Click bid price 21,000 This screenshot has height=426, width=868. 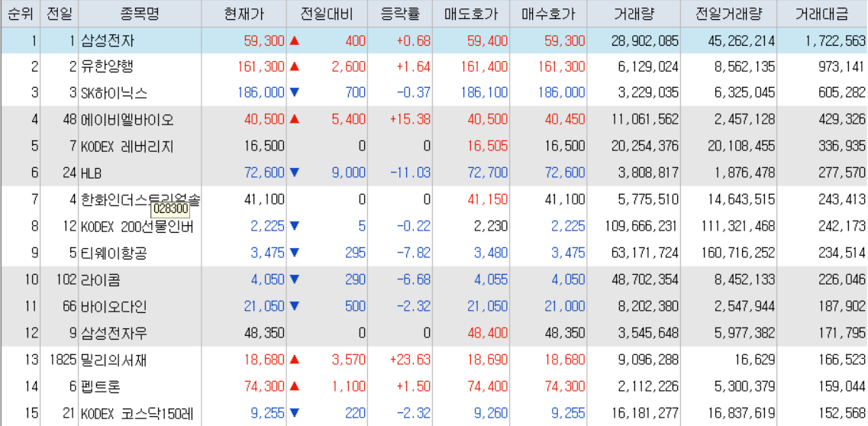[564, 306]
